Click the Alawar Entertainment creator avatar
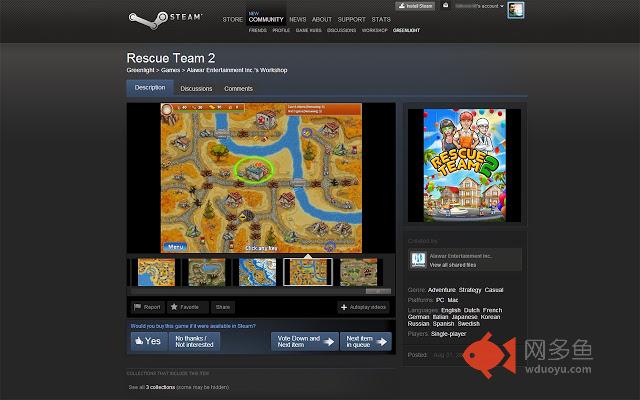This screenshot has width=640, height=400. [418, 259]
